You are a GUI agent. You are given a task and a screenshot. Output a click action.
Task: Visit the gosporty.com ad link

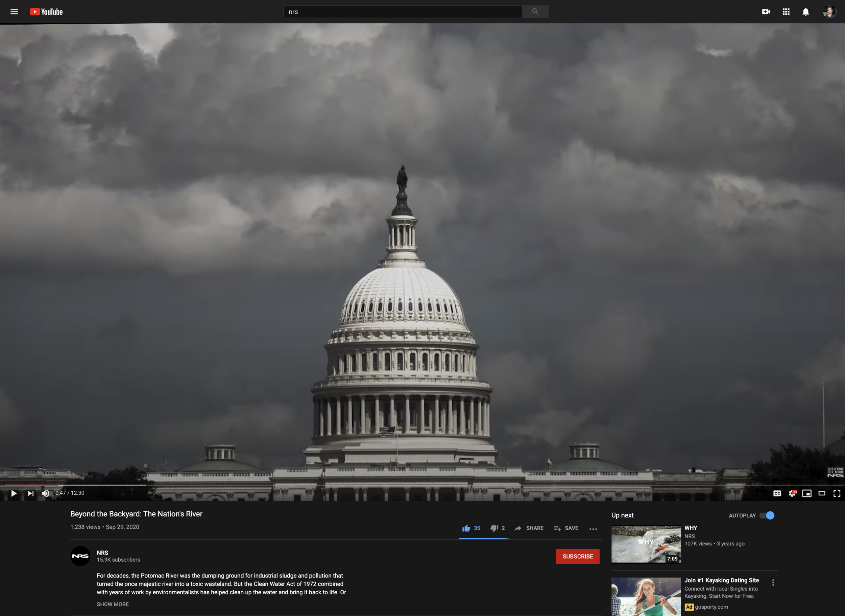pos(711,607)
